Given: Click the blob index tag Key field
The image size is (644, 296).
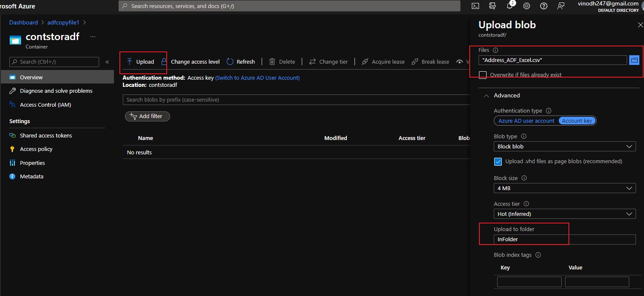Looking at the screenshot, I should [529, 282].
